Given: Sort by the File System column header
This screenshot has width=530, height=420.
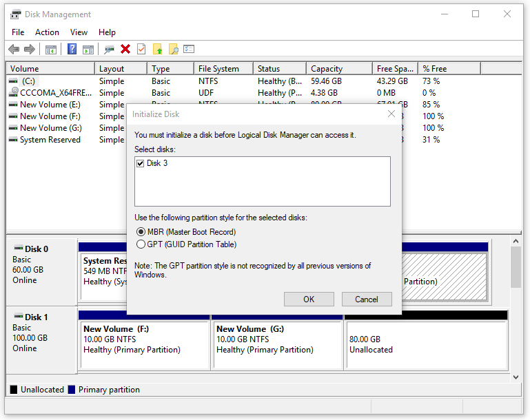Looking at the screenshot, I should click(224, 69).
